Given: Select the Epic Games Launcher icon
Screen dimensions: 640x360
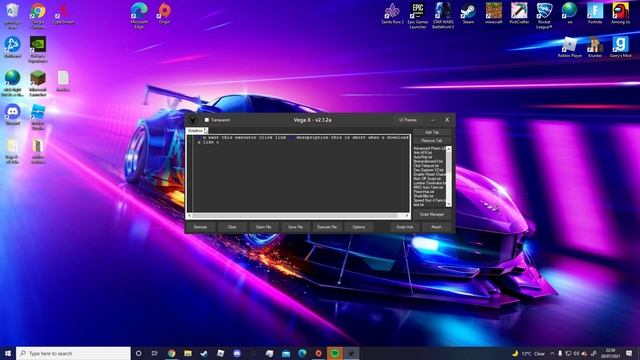Looking at the screenshot, I should (x=418, y=16).
